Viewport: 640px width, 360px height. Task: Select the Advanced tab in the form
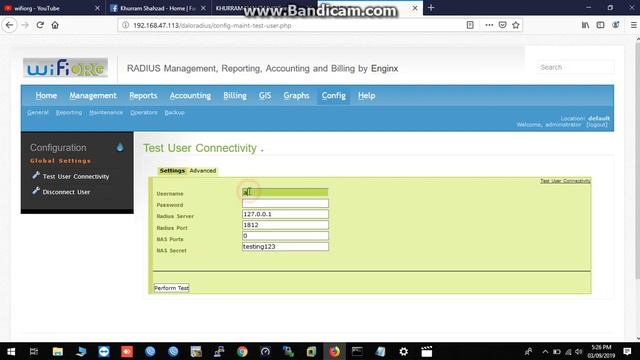[203, 171]
